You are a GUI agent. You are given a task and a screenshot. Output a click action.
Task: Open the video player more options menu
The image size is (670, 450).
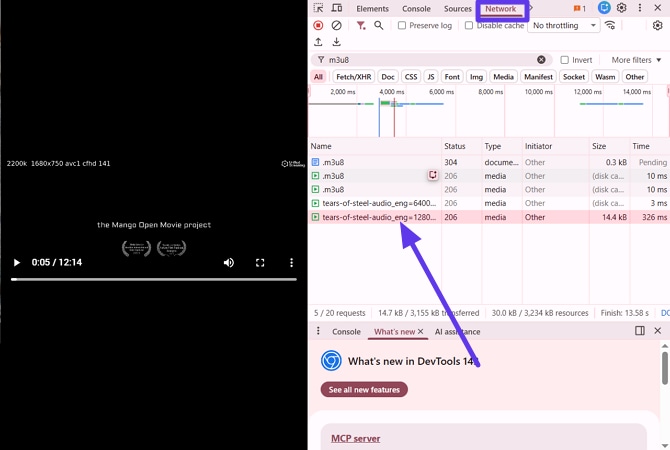pyautogui.click(x=291, y=262)
